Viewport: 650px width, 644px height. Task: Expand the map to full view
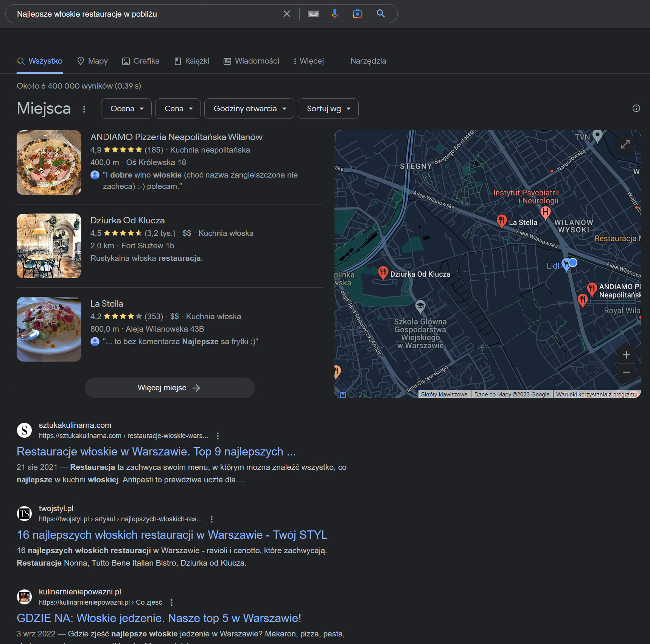point(625,144)
